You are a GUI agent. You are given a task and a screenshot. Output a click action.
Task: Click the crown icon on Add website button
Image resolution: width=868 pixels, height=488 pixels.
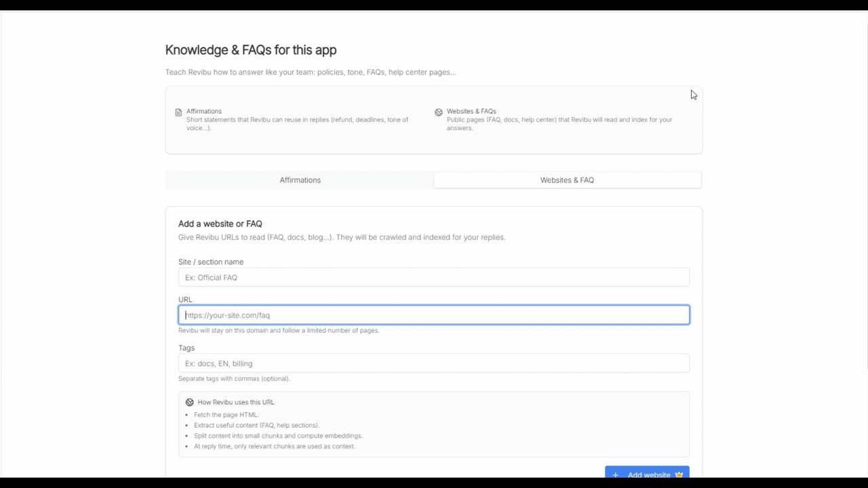pyautogui.click(x=679, y=474)
